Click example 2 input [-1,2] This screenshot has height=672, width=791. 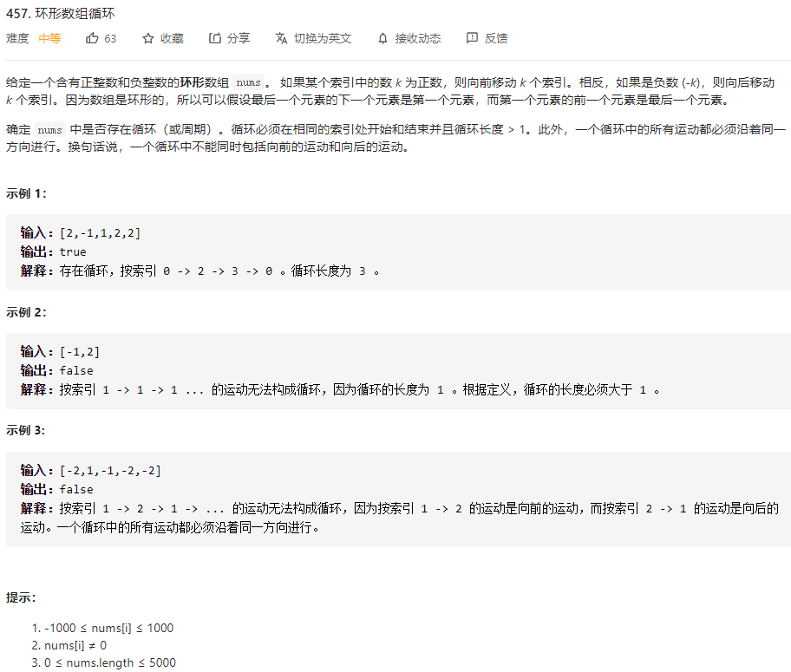[x=80, y=352]
